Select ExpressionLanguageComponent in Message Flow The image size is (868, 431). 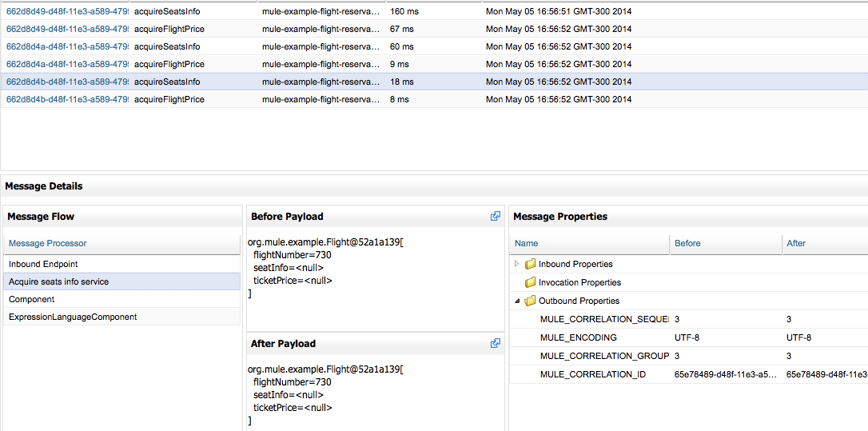tap(73, 317)
